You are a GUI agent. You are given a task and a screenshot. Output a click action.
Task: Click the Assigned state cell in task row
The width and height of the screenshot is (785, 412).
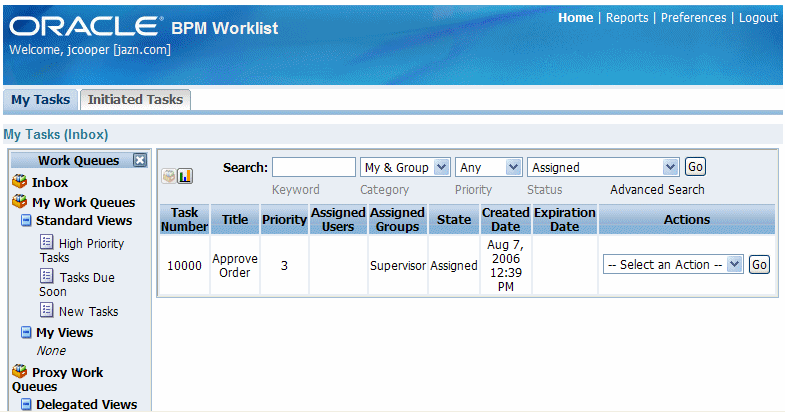pyautogui.click(x=454, y=265)
